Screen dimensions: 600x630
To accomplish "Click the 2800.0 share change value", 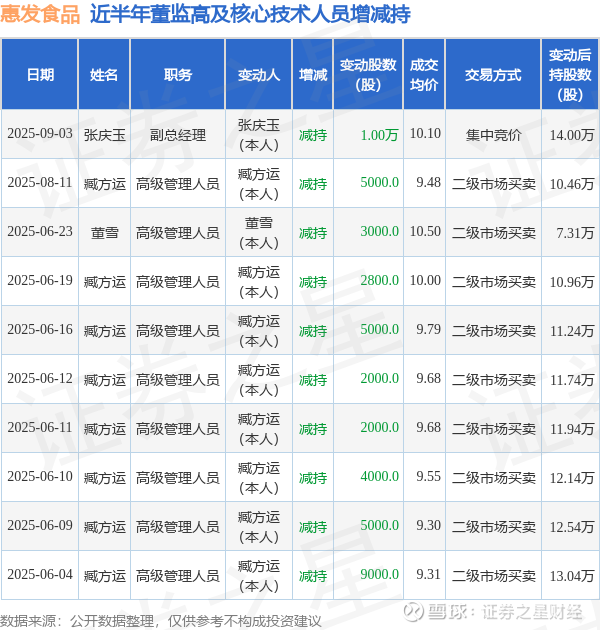I will 379,281.
